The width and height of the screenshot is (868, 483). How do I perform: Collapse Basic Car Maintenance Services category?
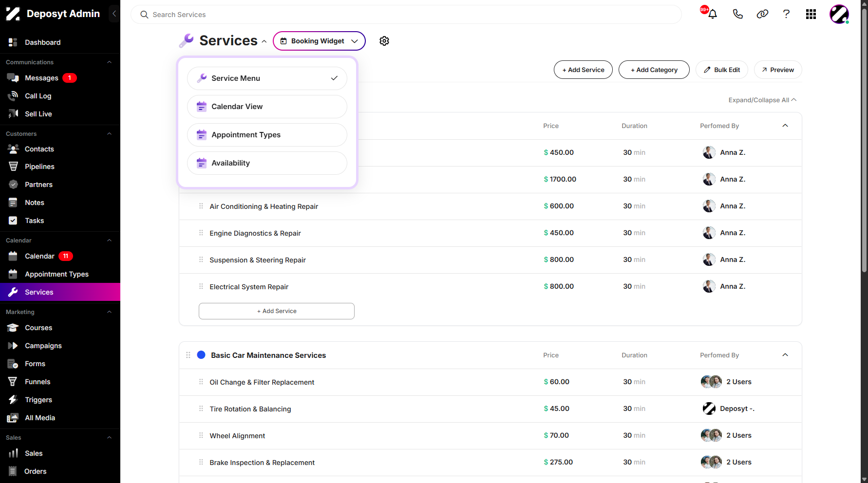785,355
